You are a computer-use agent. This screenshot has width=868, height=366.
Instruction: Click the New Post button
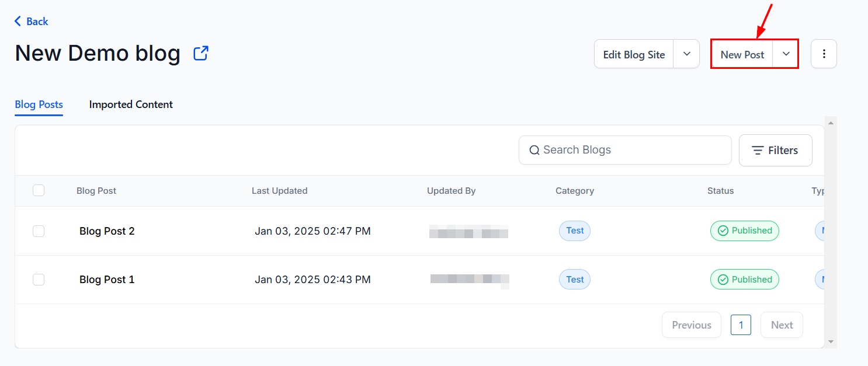(742, 54)
